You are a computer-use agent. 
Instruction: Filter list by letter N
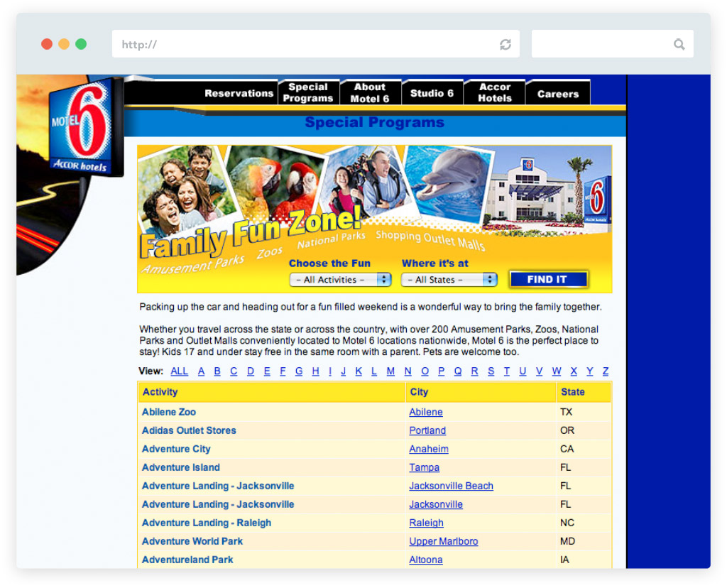[x=408, y=371]
